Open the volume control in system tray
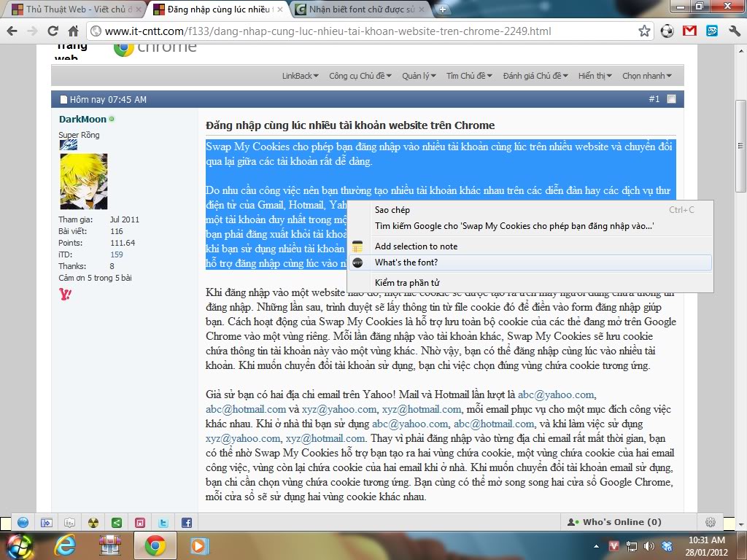The width and height of the screenshot is (747, 560). [649, 546]
